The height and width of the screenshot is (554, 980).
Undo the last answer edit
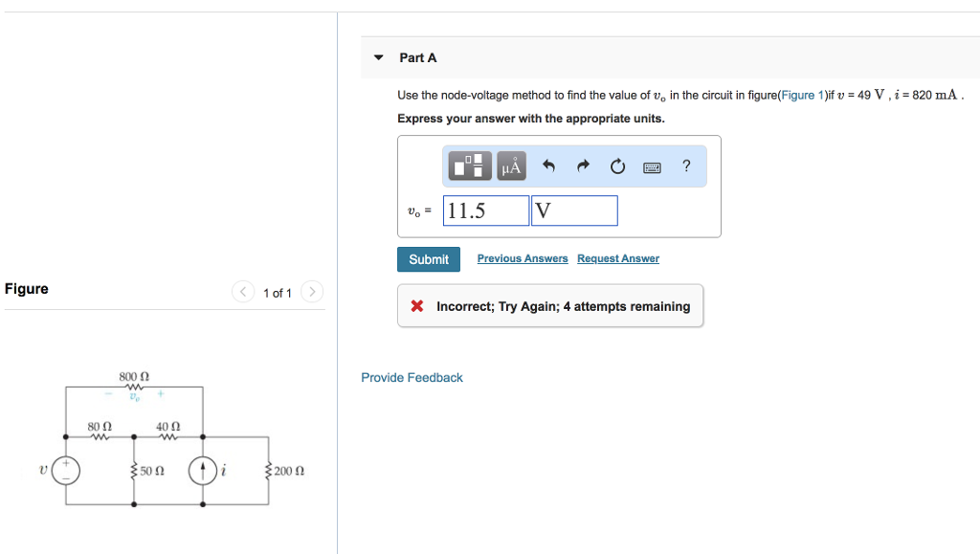click(548, 166)
